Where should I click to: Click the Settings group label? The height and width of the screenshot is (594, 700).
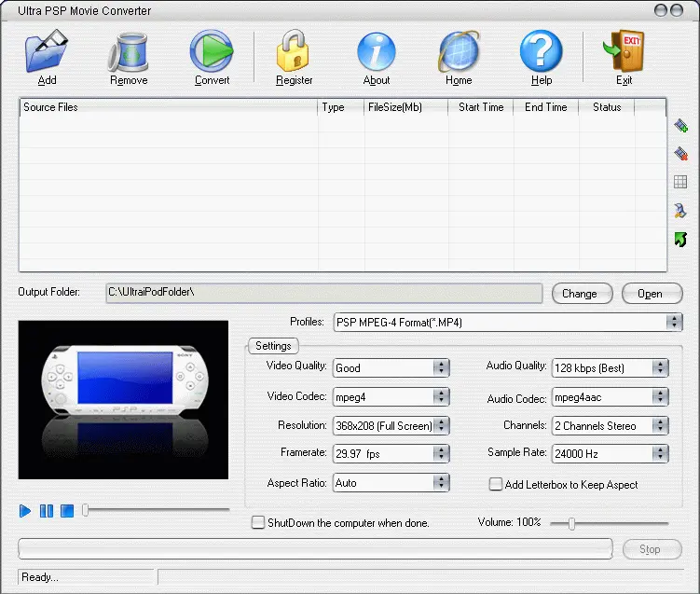point(273,346)
